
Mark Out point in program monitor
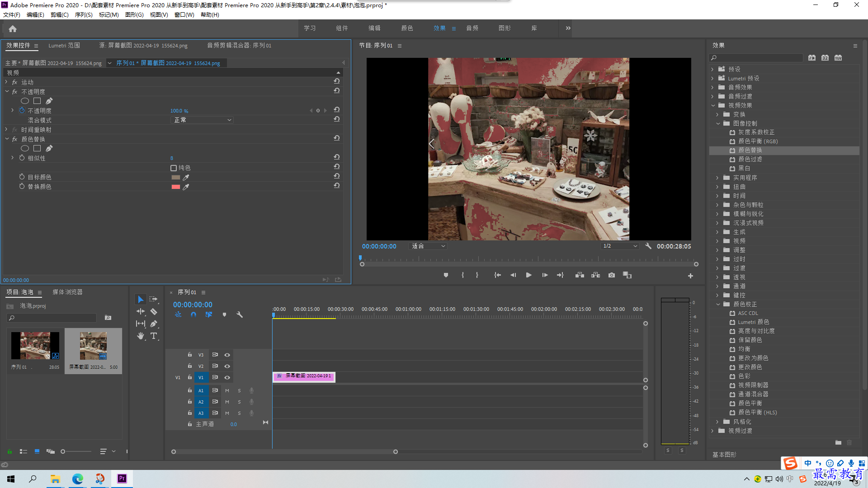(x=477, y=275)
